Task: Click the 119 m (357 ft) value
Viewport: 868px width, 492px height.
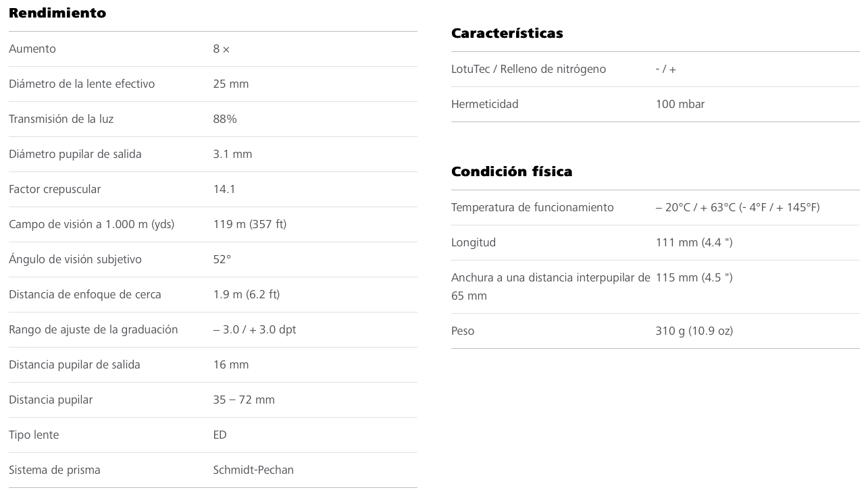Action: [x=249, y=224]
